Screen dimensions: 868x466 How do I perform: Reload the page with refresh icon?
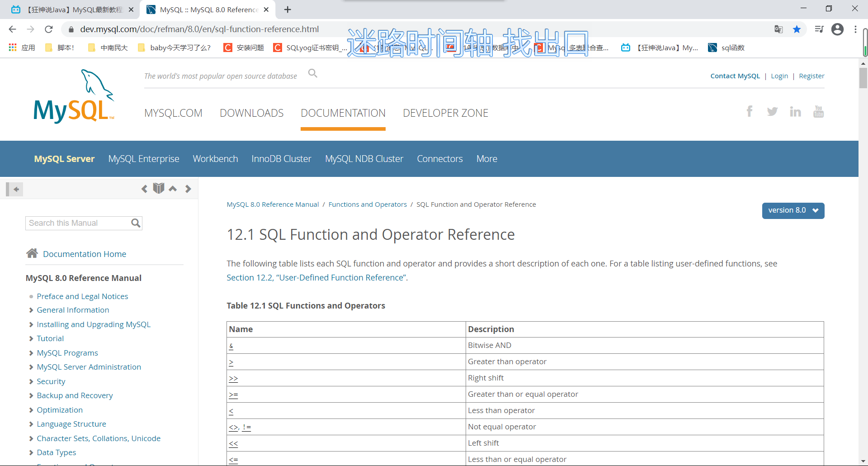click(49, 29)
